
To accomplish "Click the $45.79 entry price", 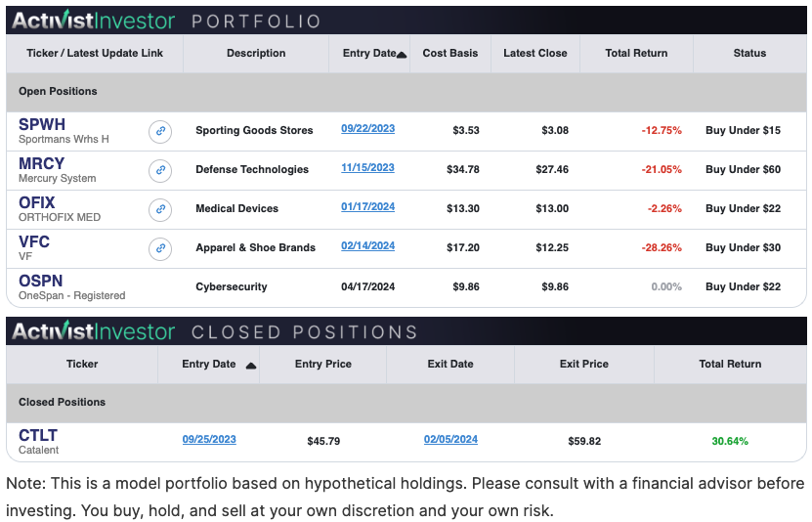I will [323, 441].
